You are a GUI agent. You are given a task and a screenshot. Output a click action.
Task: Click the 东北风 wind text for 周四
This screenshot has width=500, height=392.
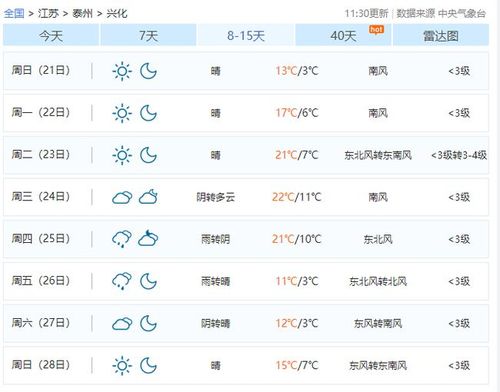(378, 239)
